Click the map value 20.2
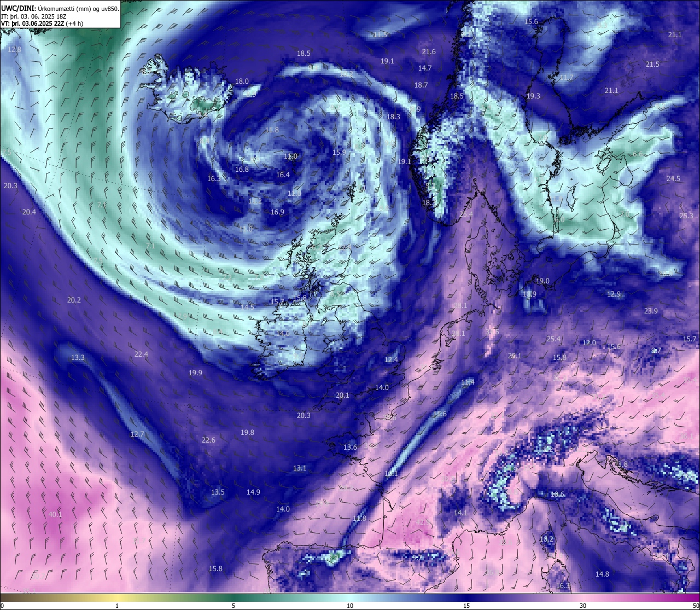700x610 pixels. [74, 300]
